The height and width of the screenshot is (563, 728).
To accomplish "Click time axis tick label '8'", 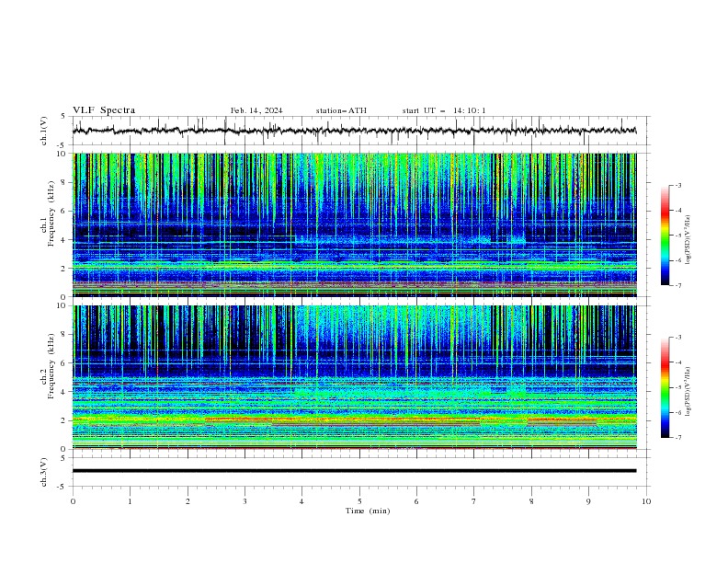I will (531, 501).
